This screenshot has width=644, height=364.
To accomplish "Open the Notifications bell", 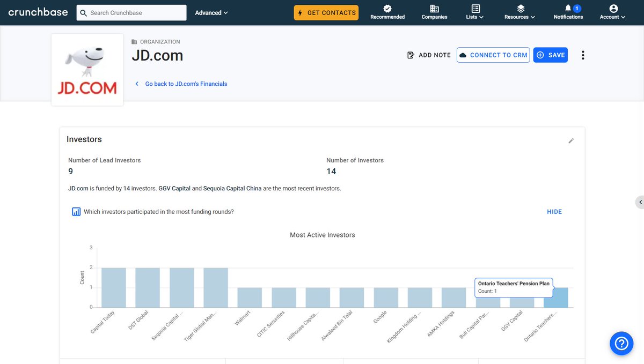I will tap(568, 12).
